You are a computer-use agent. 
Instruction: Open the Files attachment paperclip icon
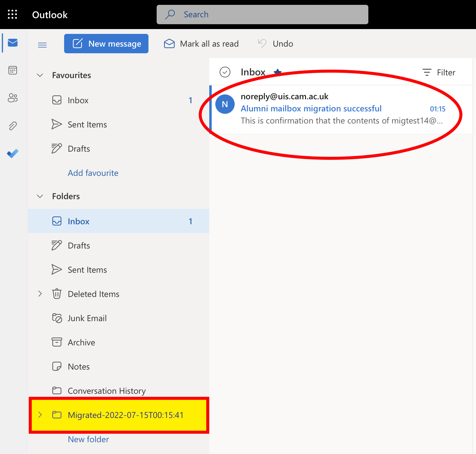(x=13, y=126)
